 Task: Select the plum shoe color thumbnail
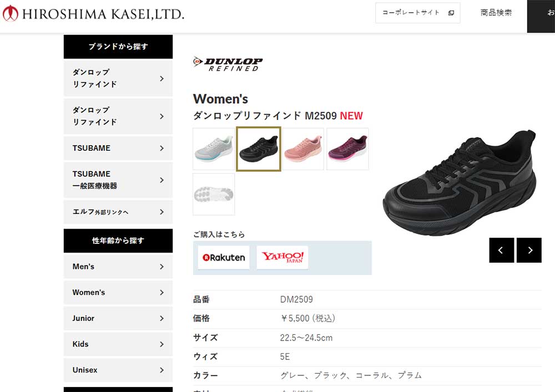click(x=348, y=149)
